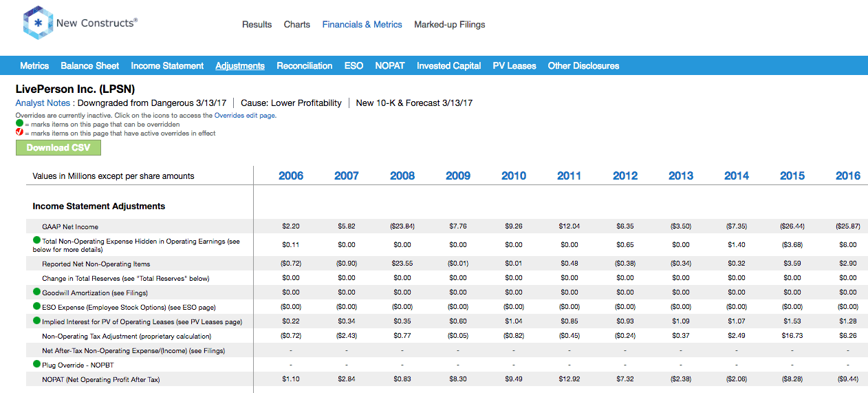Click the 2007 year column header
This screenshot has width=868, height=393.
[347, 176]
